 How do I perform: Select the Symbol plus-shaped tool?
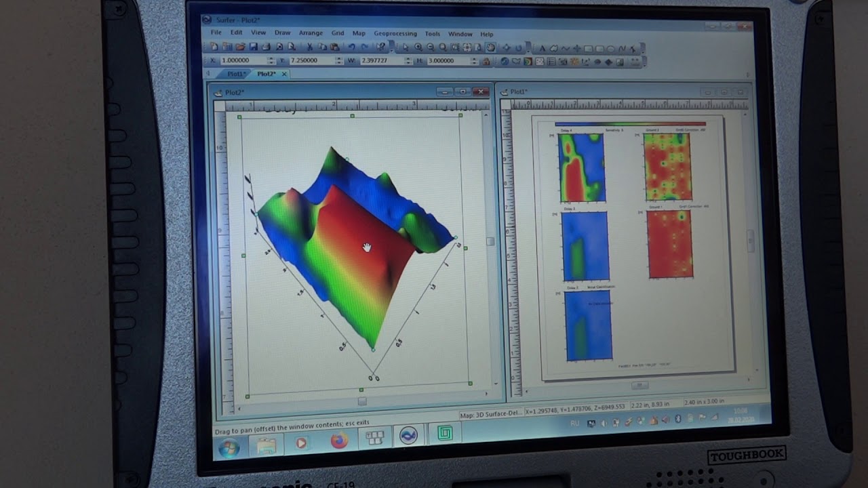tap(576, 48)
